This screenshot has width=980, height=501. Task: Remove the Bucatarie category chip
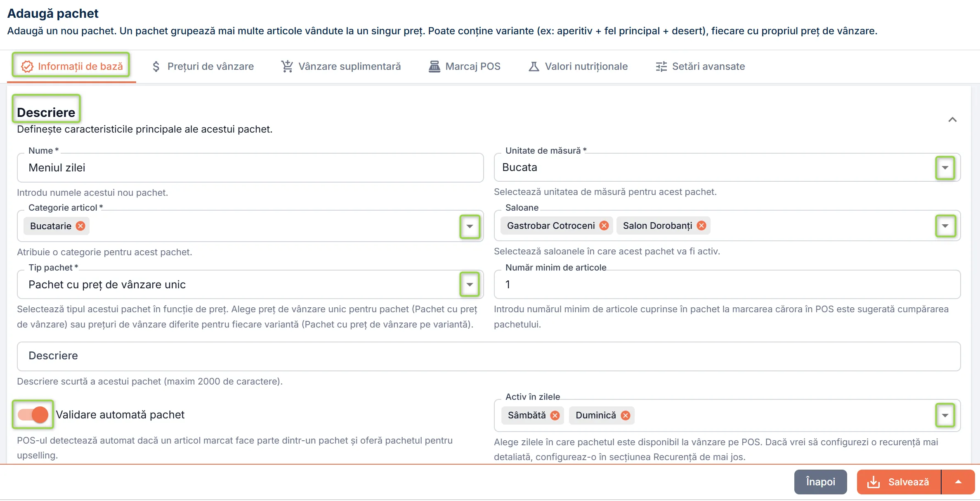coord(80,226)
